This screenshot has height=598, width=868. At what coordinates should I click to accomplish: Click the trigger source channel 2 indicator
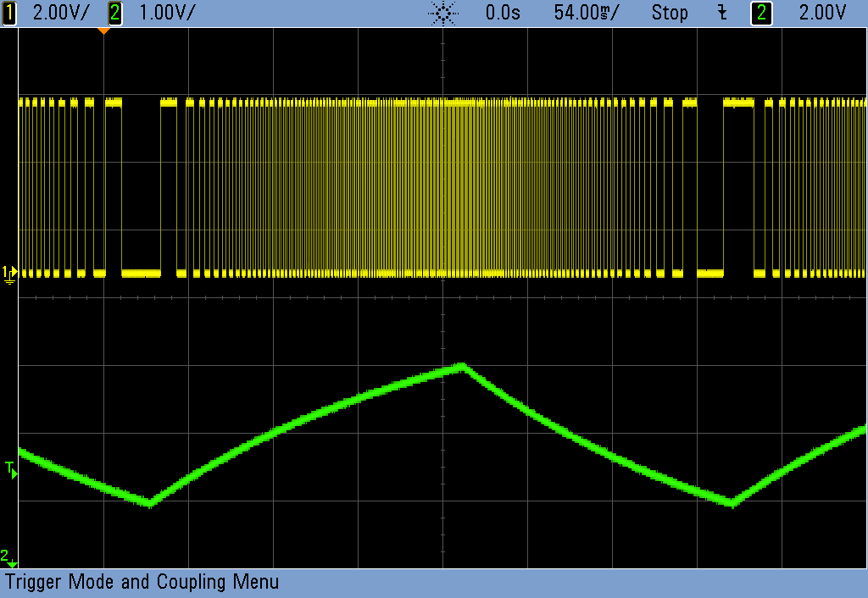[x=761, y=13]
